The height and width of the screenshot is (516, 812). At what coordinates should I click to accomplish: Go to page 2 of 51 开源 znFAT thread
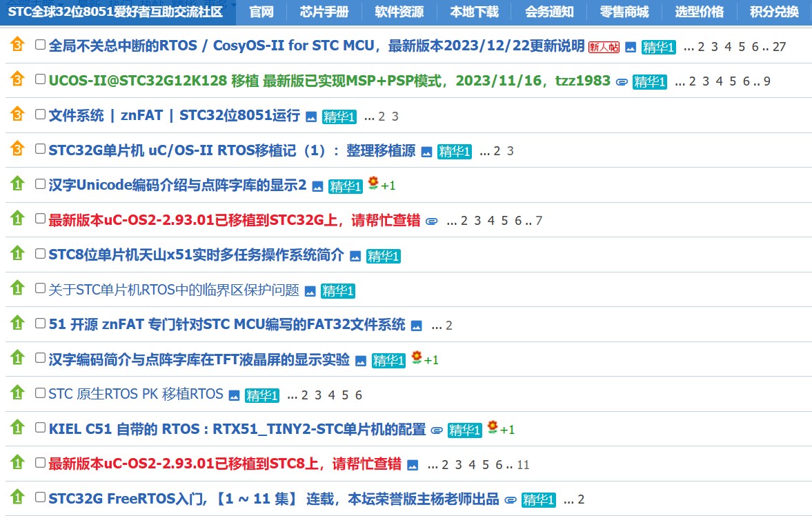(x=449, y=326)
